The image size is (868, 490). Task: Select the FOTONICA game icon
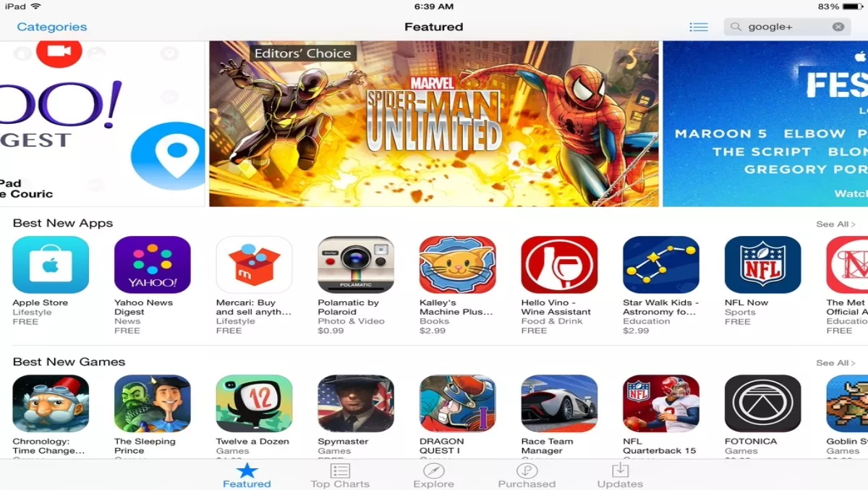[x=763, y=403]
